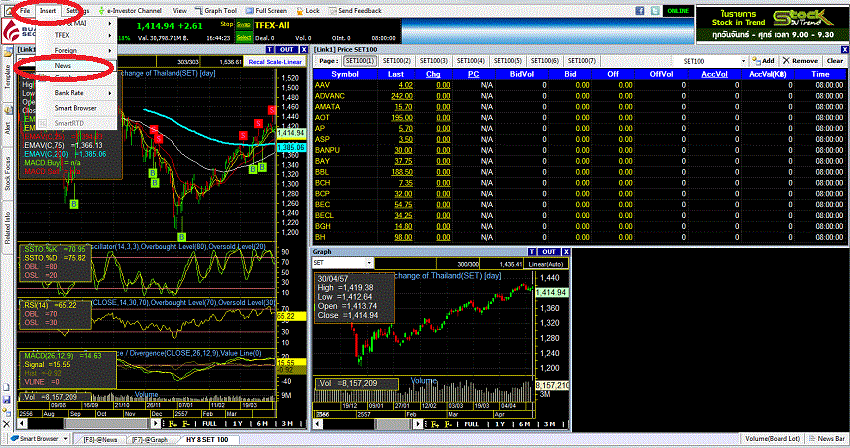Click the Facebook icon in the header
The image size is (850, 448).
[x=640, y=10]
